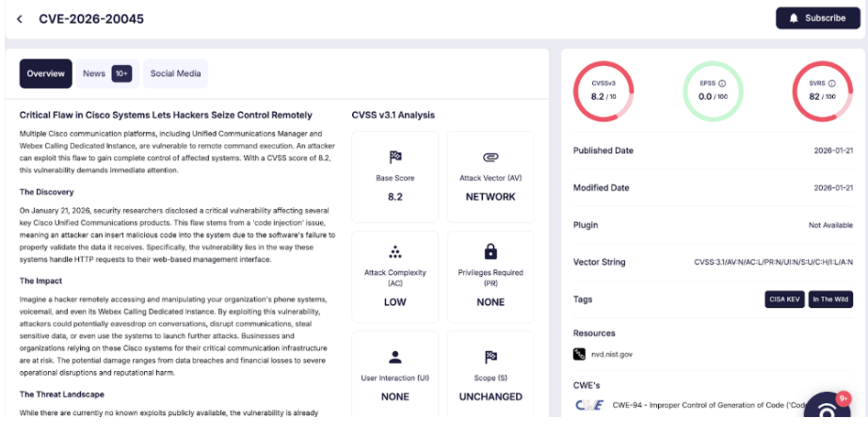This screenshot has width=868, height=435.
Task: Click the Scope flag icon
Action: click(x=490, y=357)
